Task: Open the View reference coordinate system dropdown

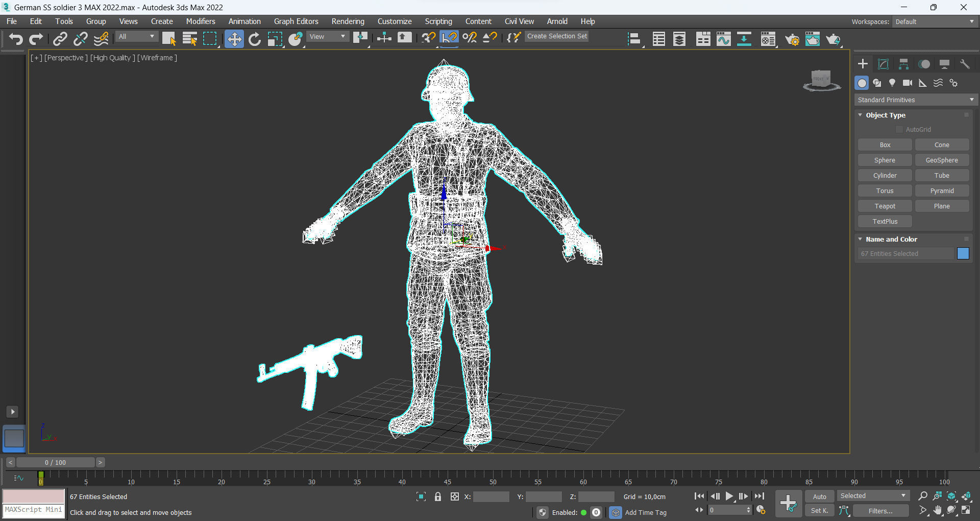Action: click(328, 37)
